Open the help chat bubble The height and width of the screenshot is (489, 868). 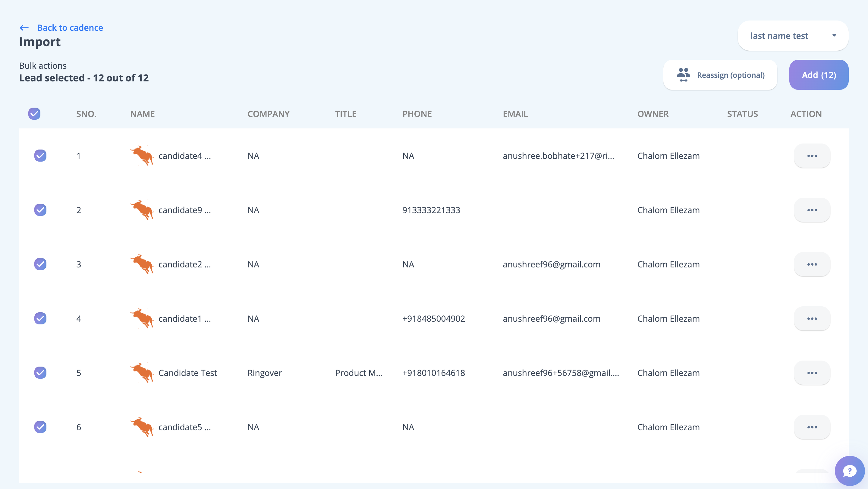(x=850, y=471)
